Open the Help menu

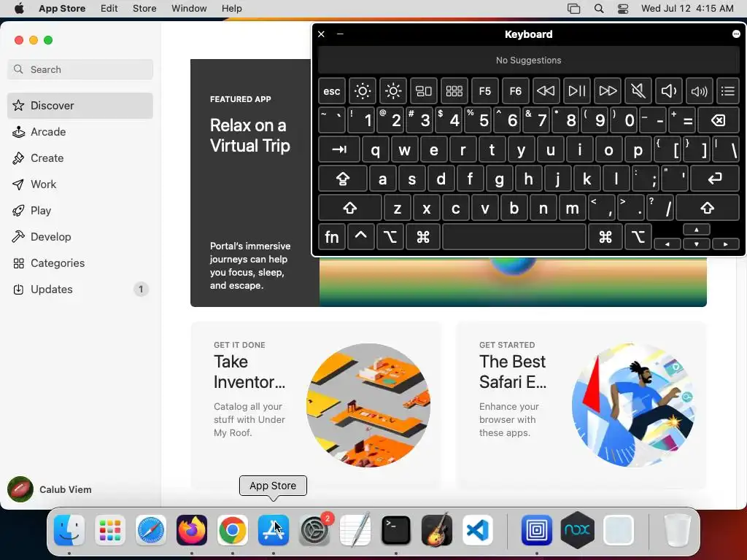point(231,9)
